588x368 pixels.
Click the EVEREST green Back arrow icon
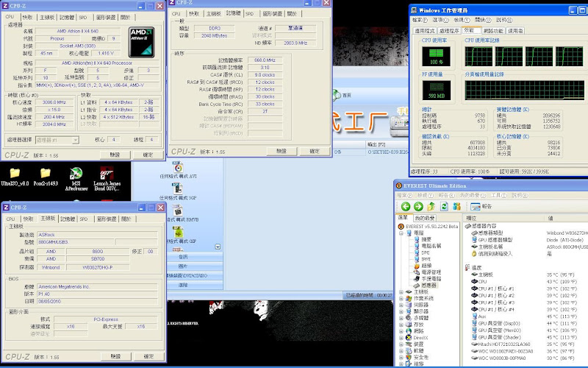point(404,206)
